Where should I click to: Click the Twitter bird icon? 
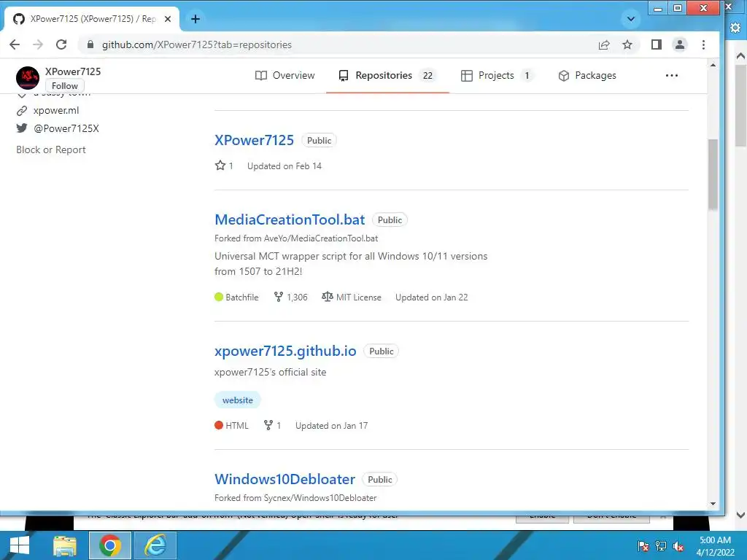point(22,128)
